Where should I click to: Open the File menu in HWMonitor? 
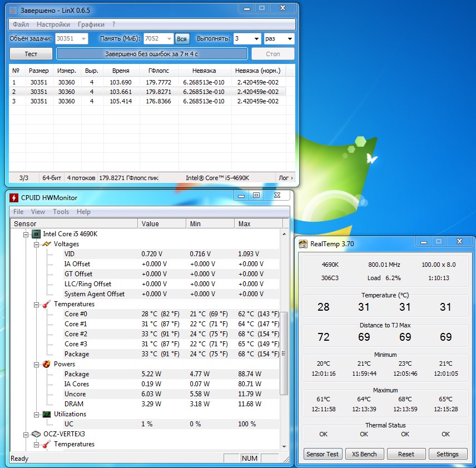[18, 212]
